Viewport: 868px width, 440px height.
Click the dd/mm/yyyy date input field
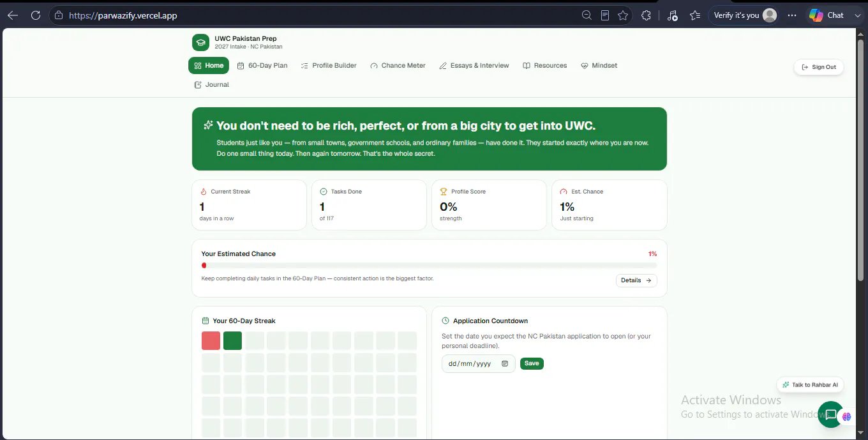[478, 363]
